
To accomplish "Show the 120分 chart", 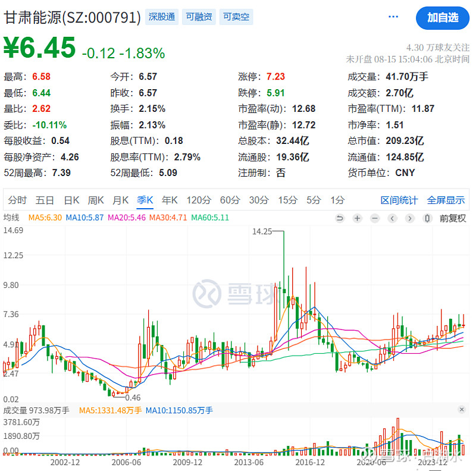I will [x=199, y=200].
